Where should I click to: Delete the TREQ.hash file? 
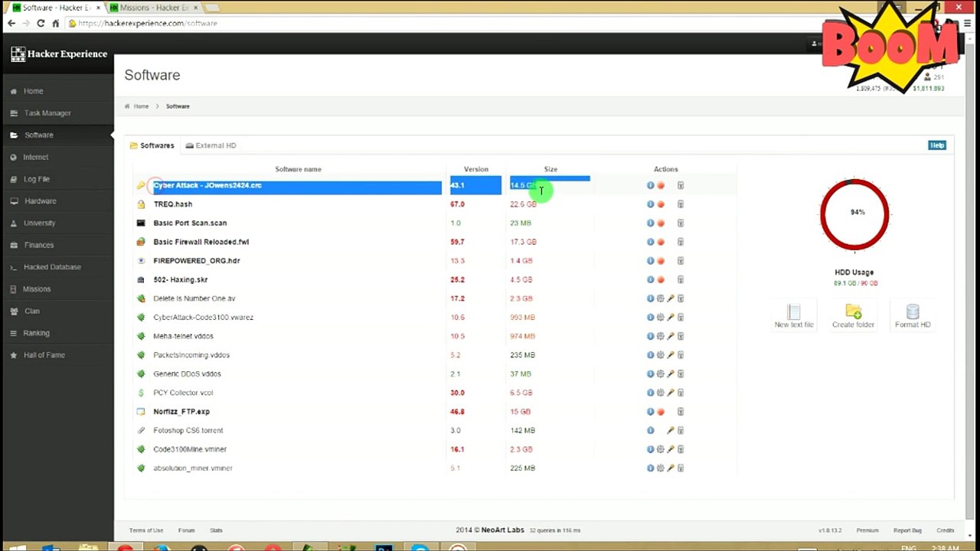(x=680, y=204)
